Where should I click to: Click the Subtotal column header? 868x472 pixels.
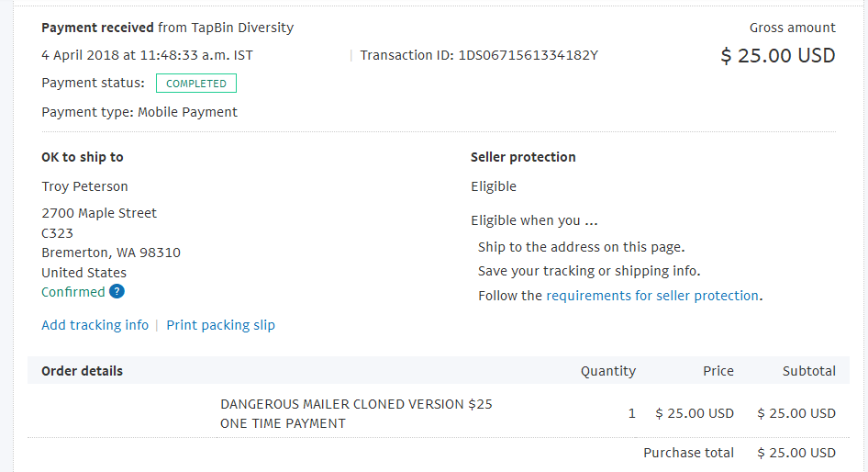pos(808,371)
